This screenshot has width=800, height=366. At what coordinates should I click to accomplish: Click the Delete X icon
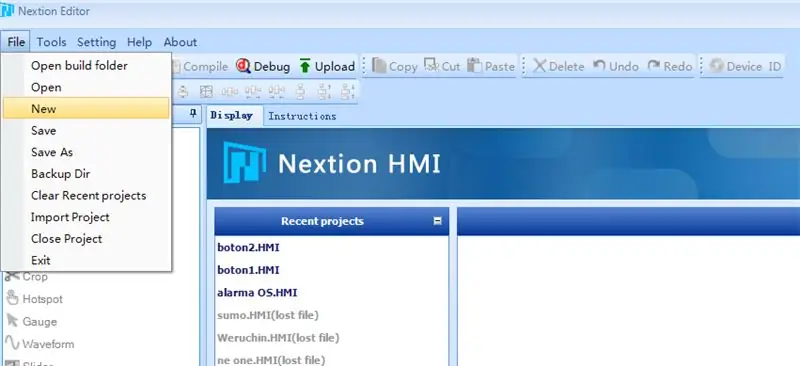click(539, 66)
